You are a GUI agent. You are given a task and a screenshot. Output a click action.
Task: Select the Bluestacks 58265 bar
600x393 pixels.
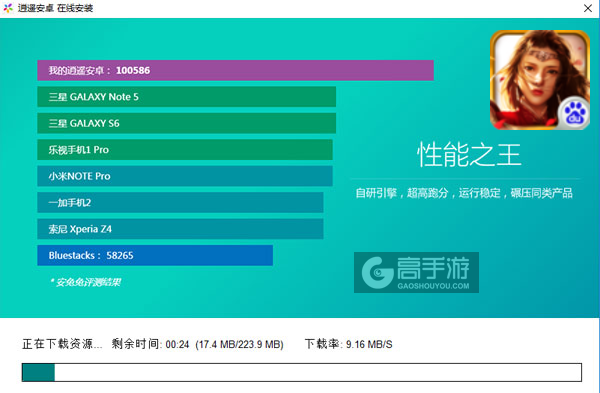(x=155, y=255)
